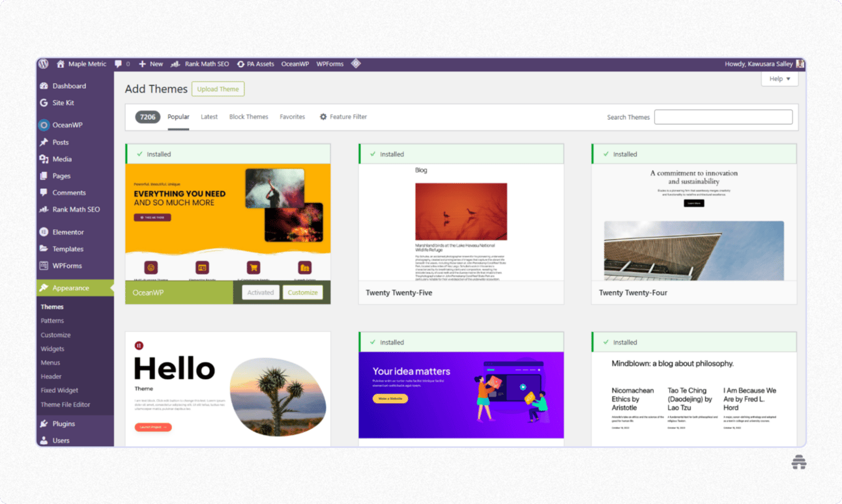
Task: Select Elementor from the sidebar
Action: tap(69, 232)
